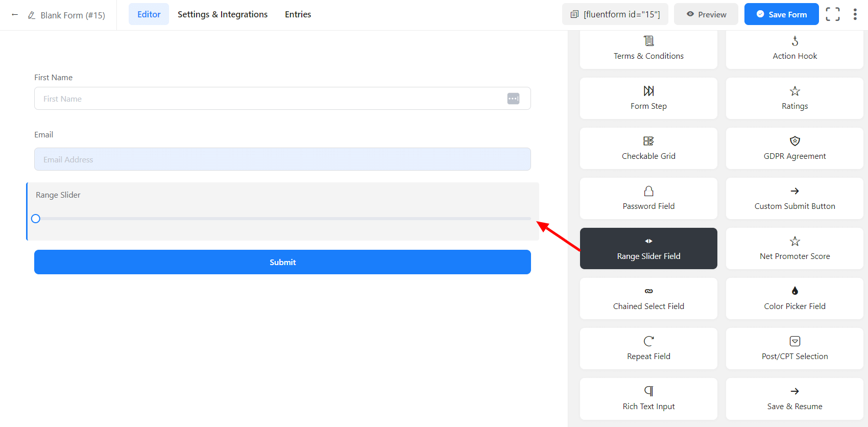The image size is (868, 427).
Task: Click the Range Slider handle
Action: 36,219
